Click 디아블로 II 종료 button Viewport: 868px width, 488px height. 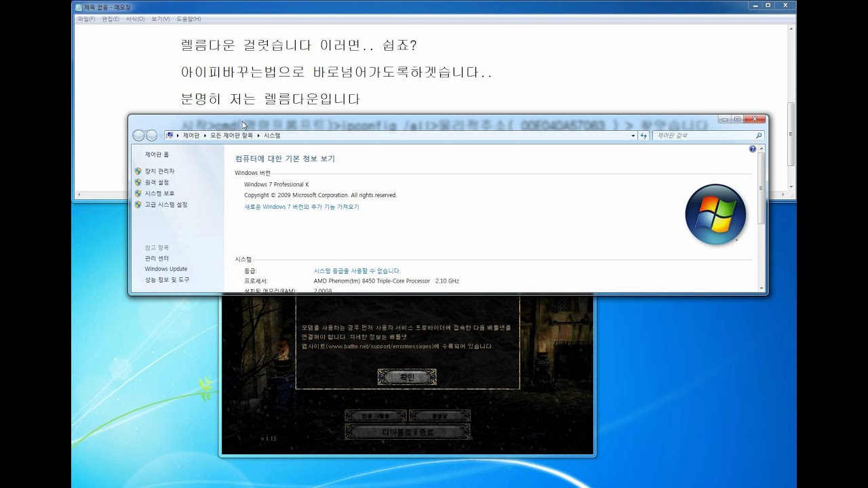click(x=407, y=432)
